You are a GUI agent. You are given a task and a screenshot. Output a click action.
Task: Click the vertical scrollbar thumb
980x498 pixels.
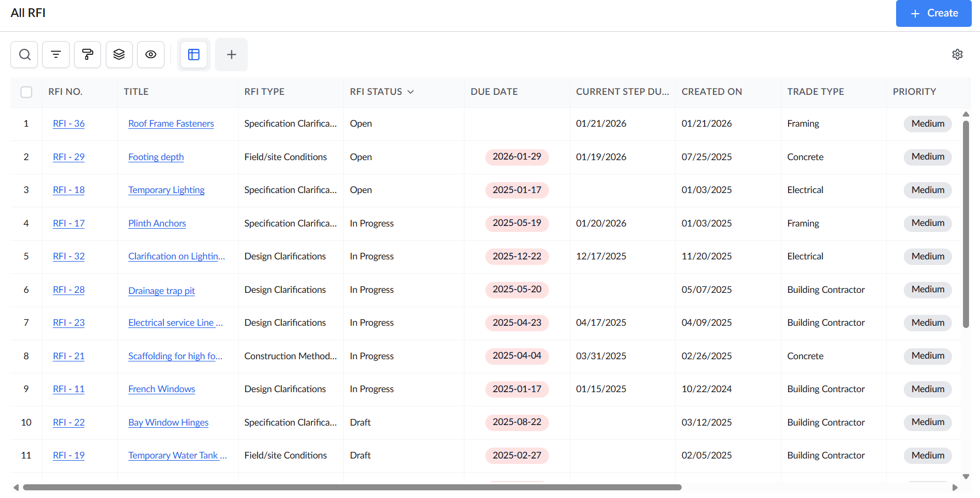coord(966,224)
